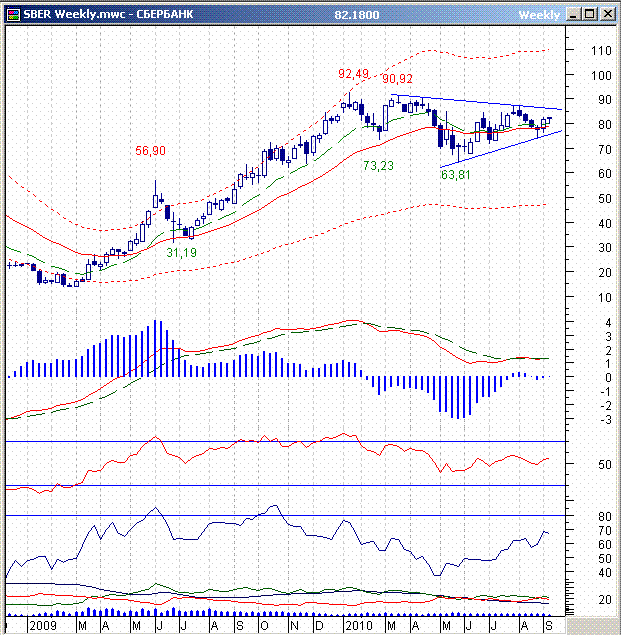Click the upper blue triangle resistance trendline
Screen dimensions: 621x635
(x=476, y=102)
